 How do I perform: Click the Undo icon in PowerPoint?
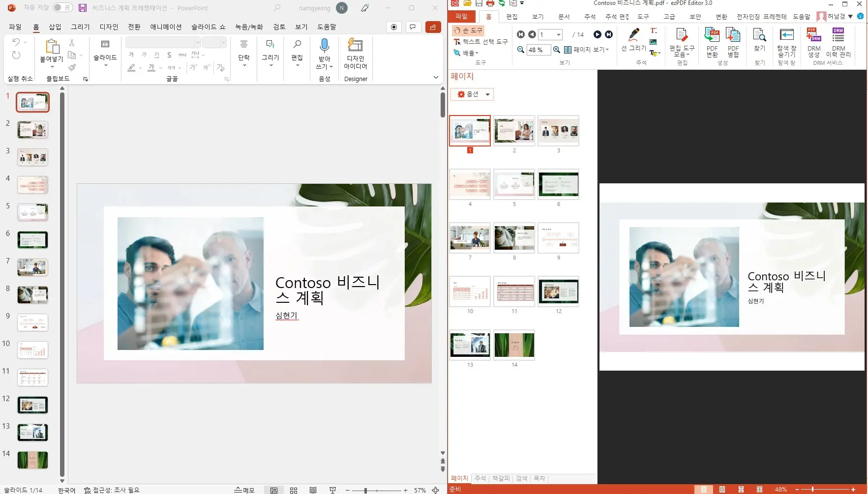16,42
